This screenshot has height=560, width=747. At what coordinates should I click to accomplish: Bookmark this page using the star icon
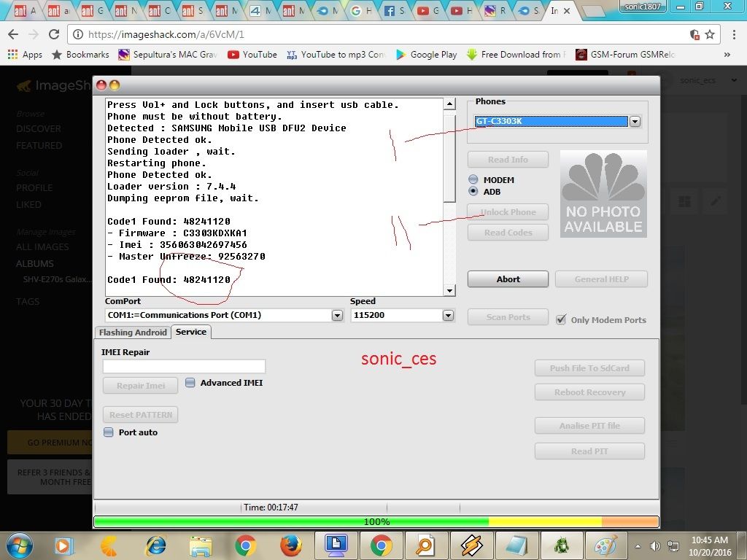click(x=710, y=34)
